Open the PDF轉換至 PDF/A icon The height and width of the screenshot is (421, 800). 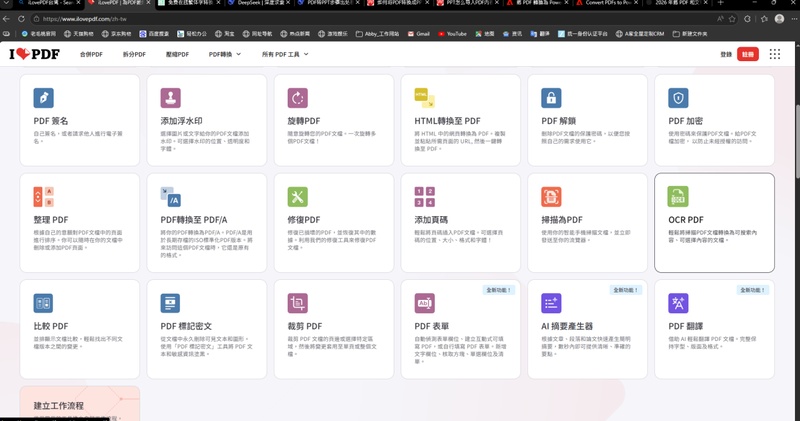click(x=170, y=196)
